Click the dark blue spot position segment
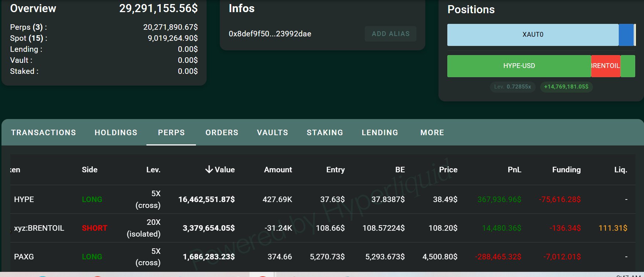The image size is (644, 277). pos(626,35)
